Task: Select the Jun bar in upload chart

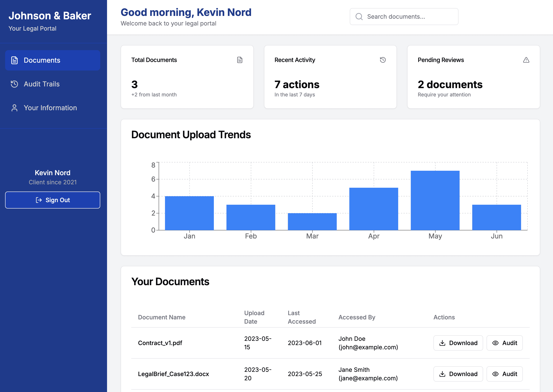Action: (x=497, y=217)
